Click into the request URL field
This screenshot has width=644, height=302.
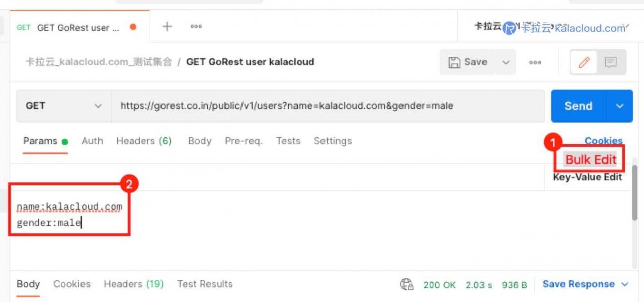(x=328, y=106)
